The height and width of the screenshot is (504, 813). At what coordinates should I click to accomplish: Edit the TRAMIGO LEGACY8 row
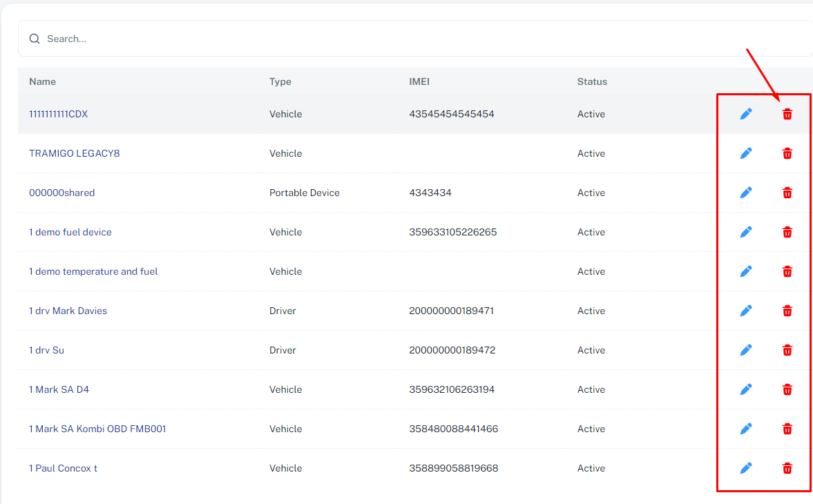click(746, 153)
